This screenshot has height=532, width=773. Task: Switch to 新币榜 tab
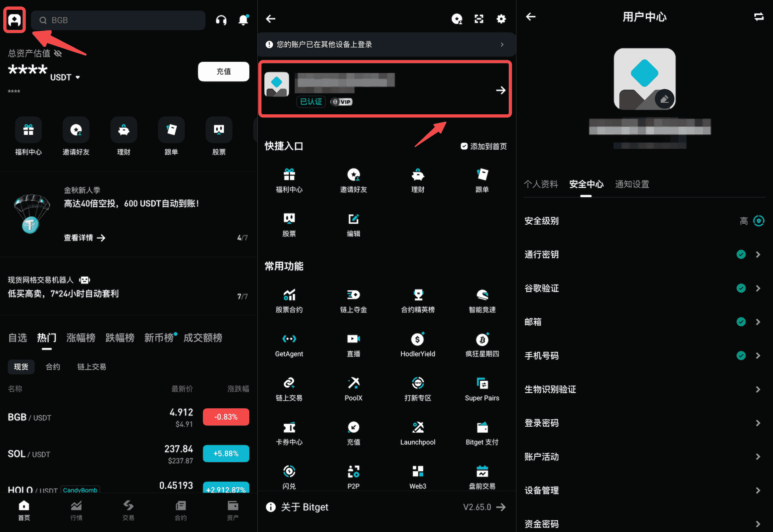(159, 338)
